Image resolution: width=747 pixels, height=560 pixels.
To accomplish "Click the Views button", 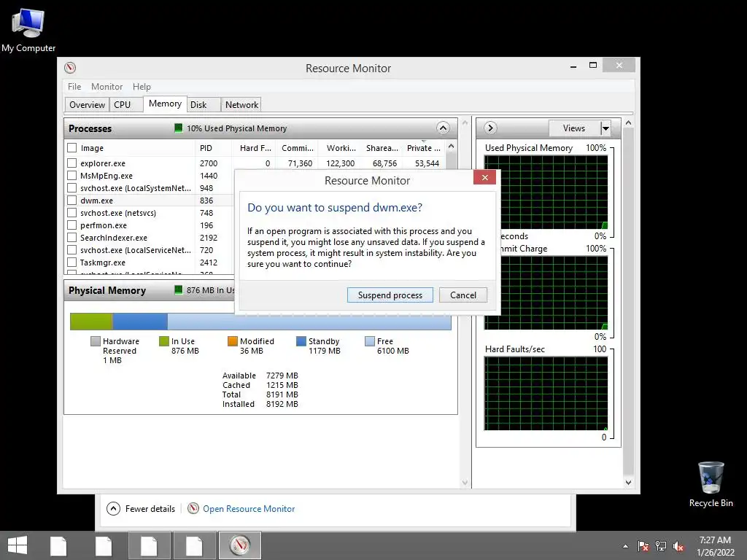I will (574, 128).
